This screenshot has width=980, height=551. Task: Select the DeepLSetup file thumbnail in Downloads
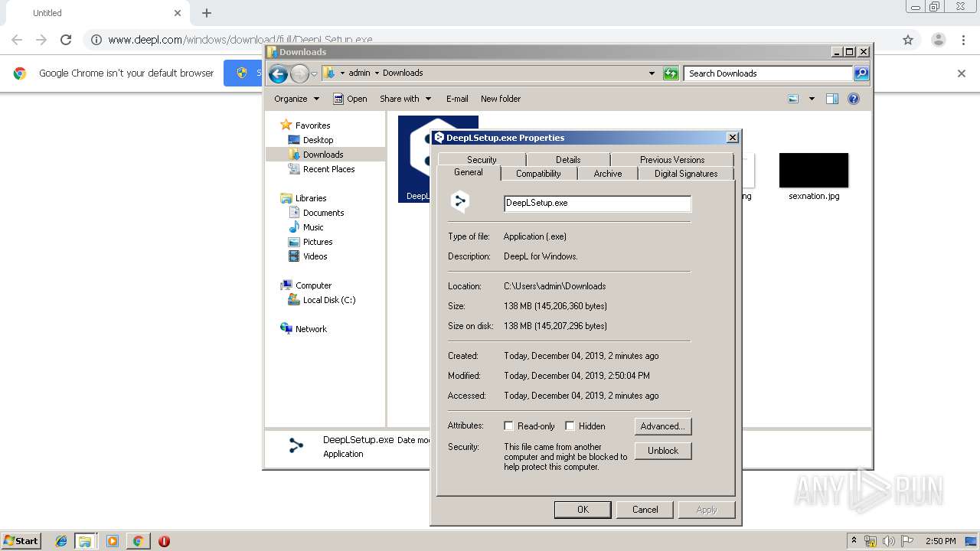coord(414,159)
